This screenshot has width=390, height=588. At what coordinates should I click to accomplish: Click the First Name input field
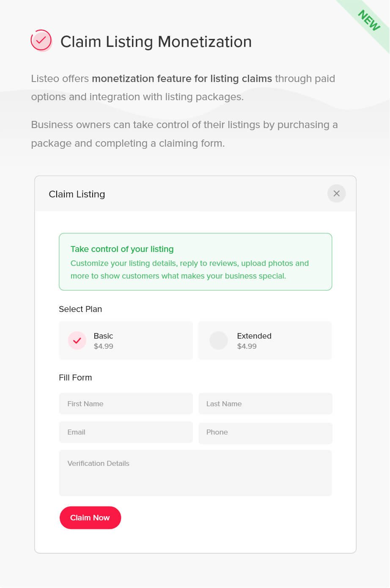tap(126, 403)
